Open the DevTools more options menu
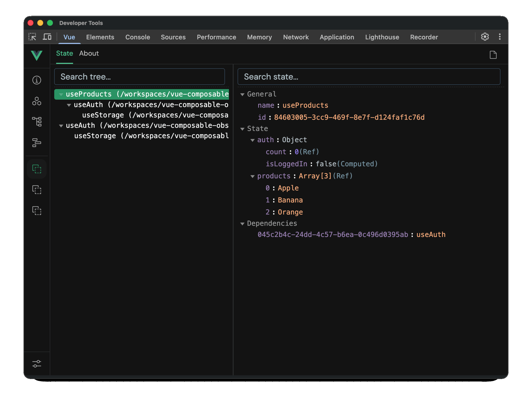 (x=500, y=37)
